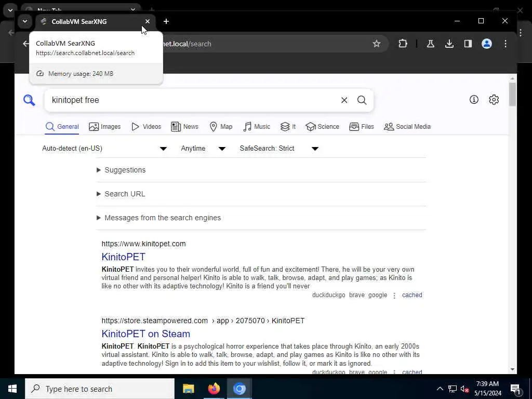Open the About info icon
The height and width of the screenshot is (399, 532).
(474, 99)
